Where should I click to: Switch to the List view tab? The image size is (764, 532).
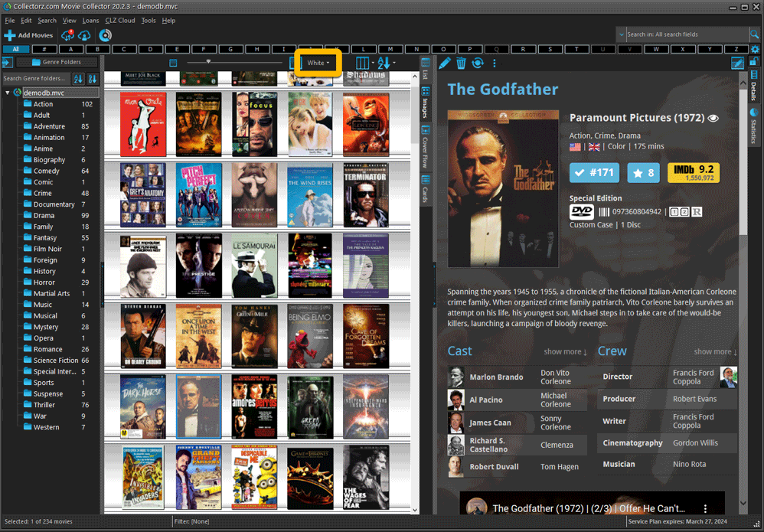pyautogui.click(x=426, y=69)
